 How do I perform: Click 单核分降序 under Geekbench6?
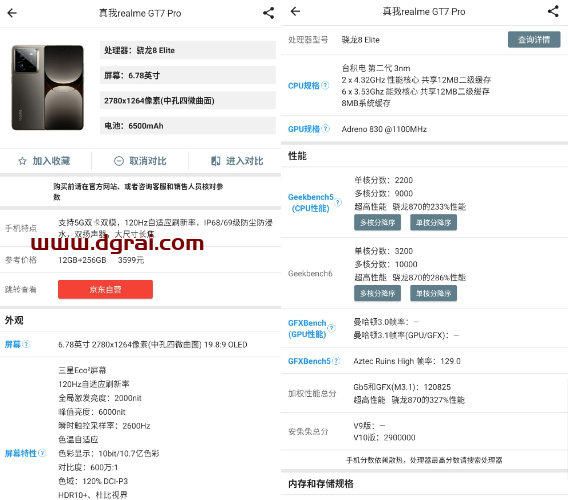pos(433,293)
